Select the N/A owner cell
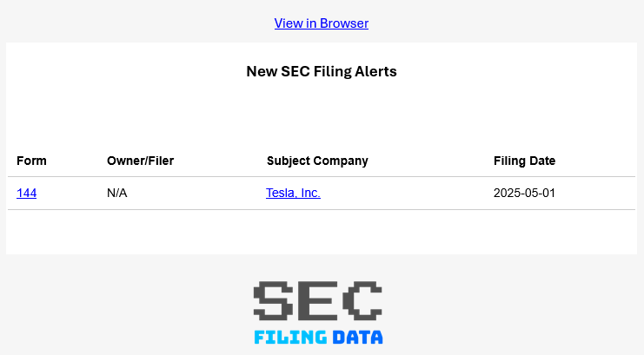Viewport: 644px width, 355px height. pos(116,193)
